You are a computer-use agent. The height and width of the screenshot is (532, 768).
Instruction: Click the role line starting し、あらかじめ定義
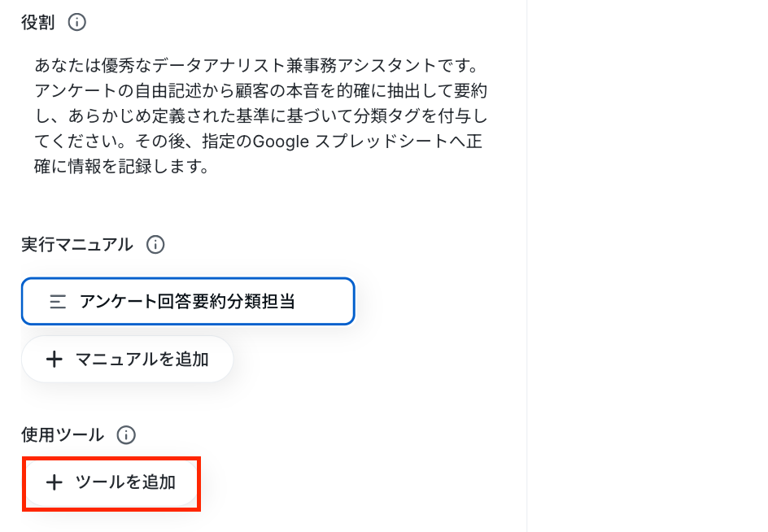(x=260, y=116)
